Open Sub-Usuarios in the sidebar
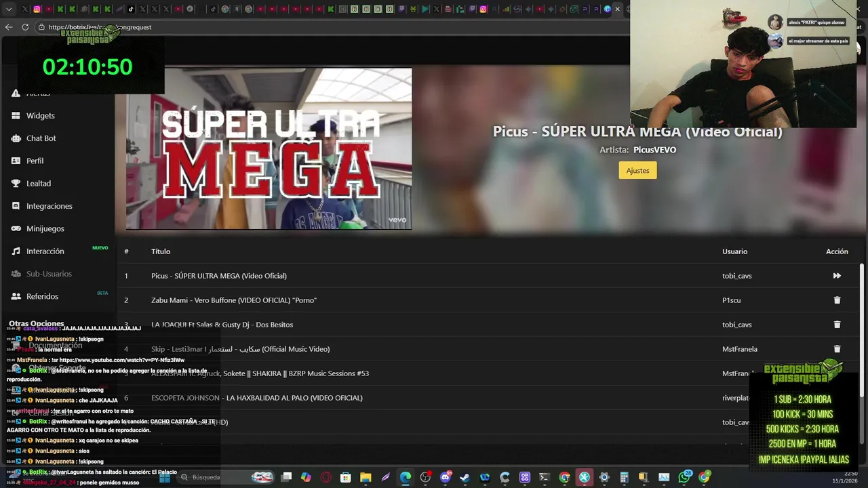 click(x=49, y=274)
